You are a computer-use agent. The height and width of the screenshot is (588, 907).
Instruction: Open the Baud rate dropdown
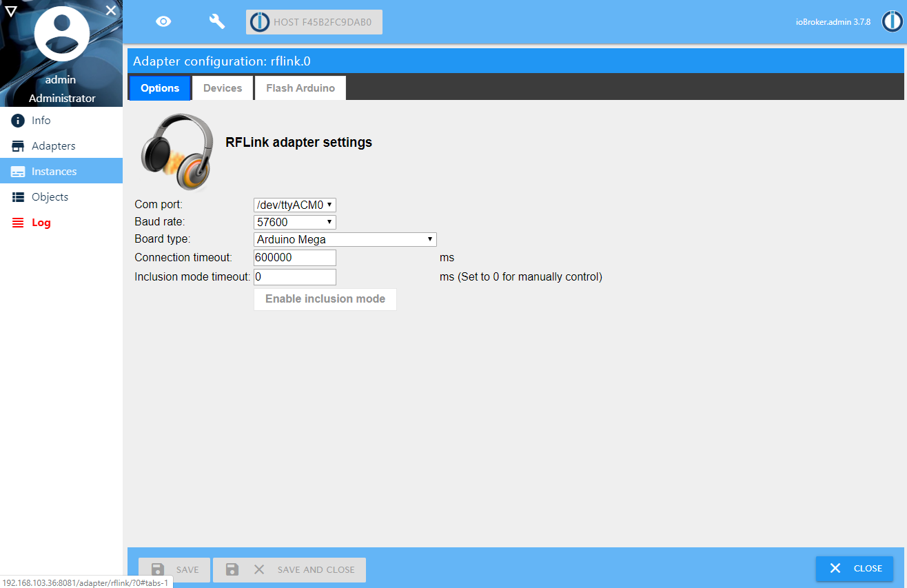(294, 222)
